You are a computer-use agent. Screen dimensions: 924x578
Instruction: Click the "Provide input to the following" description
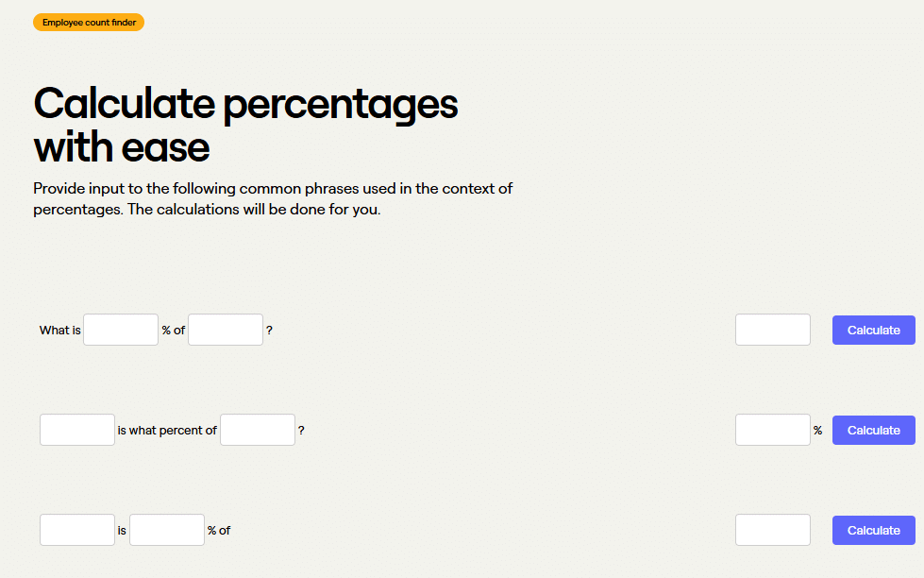click(x=273, y=198)
